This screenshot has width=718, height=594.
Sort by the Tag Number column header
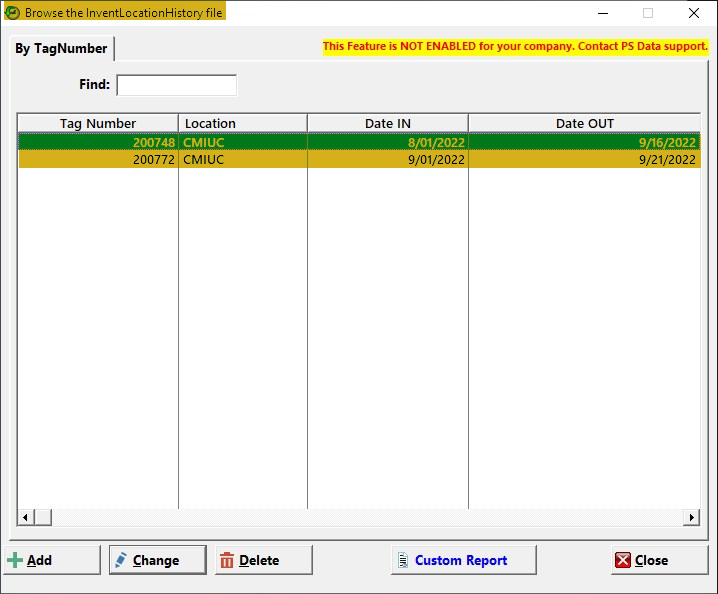click(x=98, y=123)
